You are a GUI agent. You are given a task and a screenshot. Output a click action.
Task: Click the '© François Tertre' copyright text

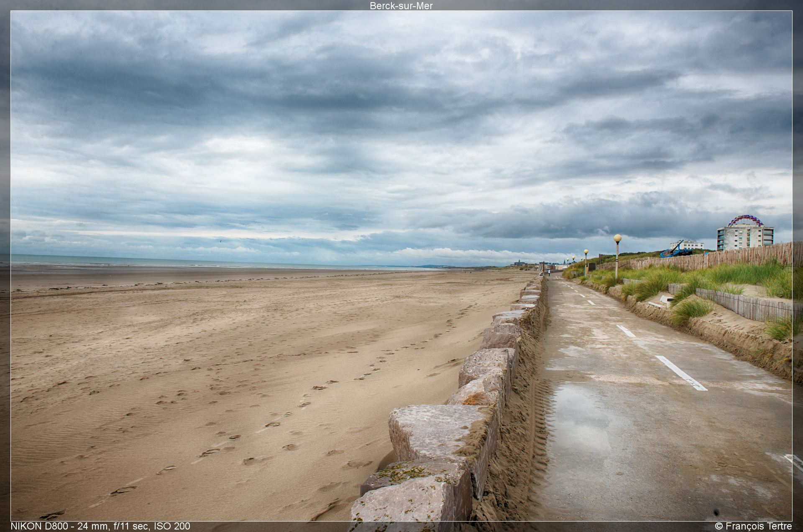pos(753,526)
